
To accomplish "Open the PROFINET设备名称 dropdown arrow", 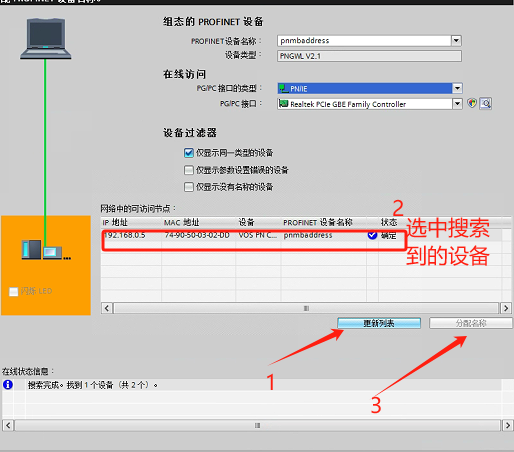I will tap(456, 41).
